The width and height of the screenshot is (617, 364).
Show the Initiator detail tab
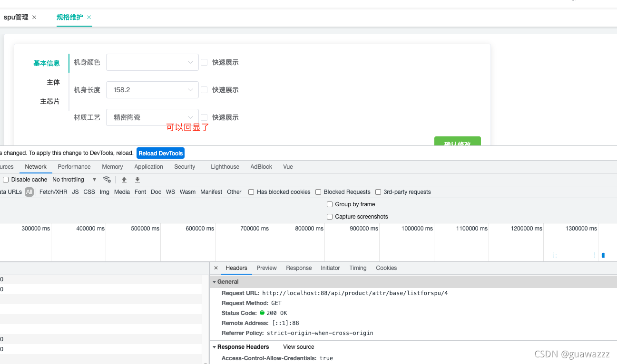[x=330, y=268]
